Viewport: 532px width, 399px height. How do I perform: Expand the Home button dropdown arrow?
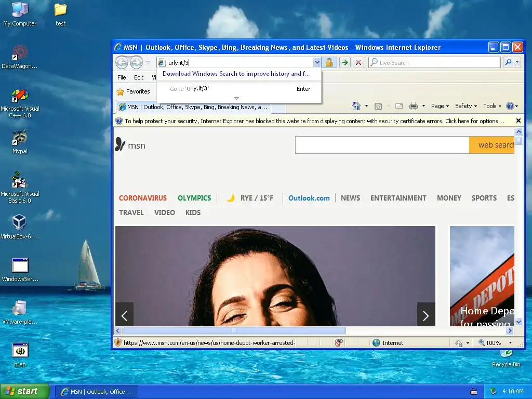pyautogui.click(x=366, y=106)
